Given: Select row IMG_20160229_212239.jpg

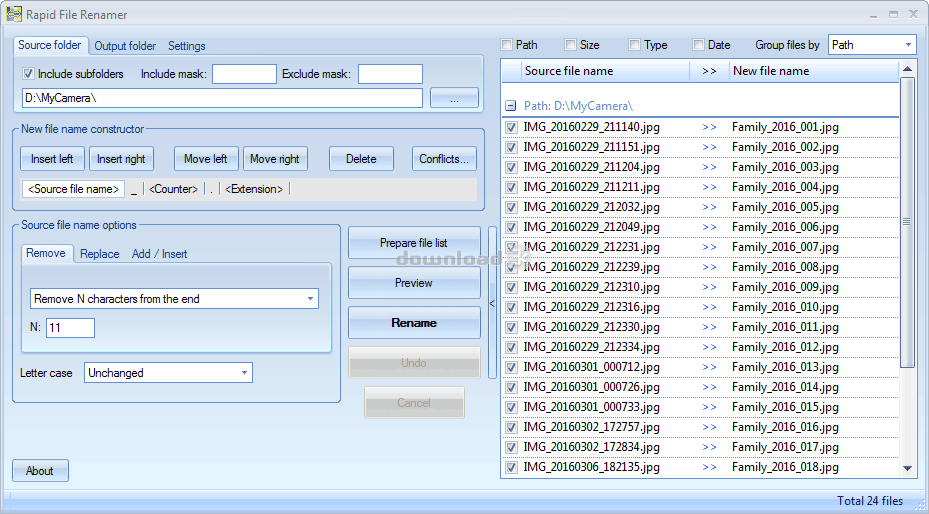Looking at the screenshot, I should pos(700,267).
